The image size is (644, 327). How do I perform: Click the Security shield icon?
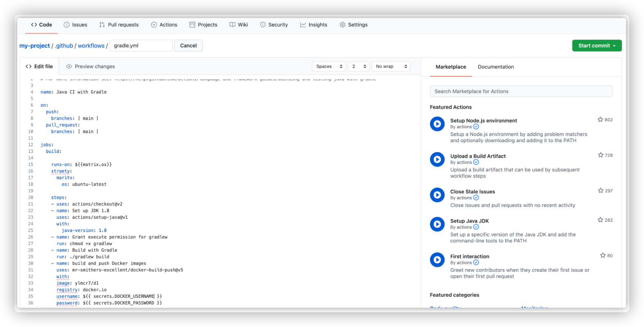pyautogui.click(x=263, y=25)
